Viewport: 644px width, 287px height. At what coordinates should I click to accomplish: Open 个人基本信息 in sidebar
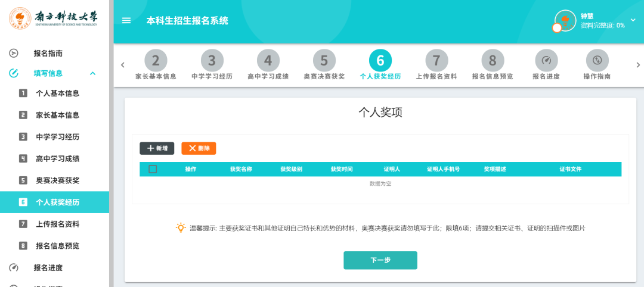click(x=57, y=93)
